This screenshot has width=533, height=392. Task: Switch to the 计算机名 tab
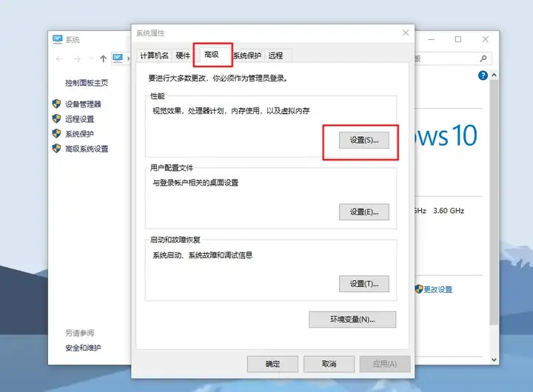pyautogui.click(x=154, y=55)
